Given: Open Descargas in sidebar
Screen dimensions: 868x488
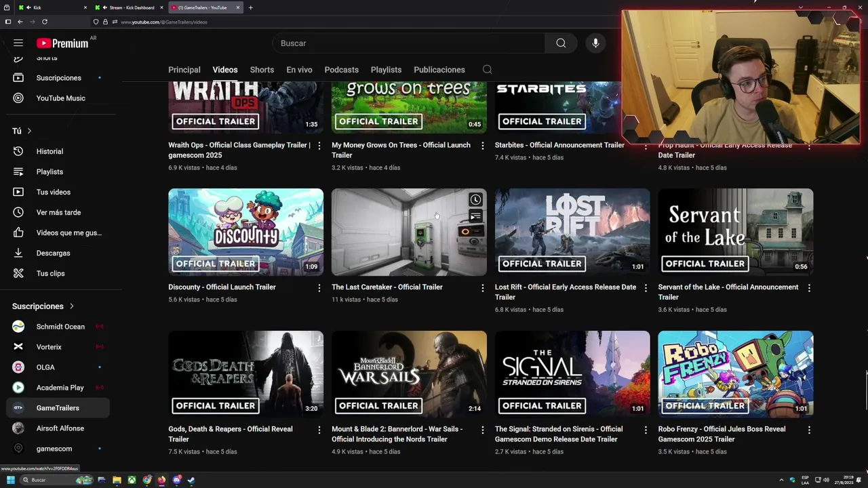Looking at the screenshot, I should click(x=58, y=253).
